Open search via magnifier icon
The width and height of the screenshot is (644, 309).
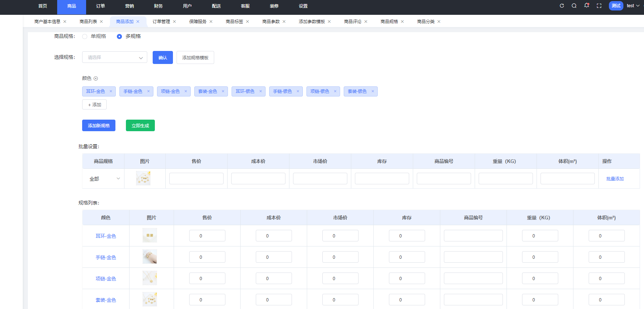pyautogui.click(x=574, y=6)
